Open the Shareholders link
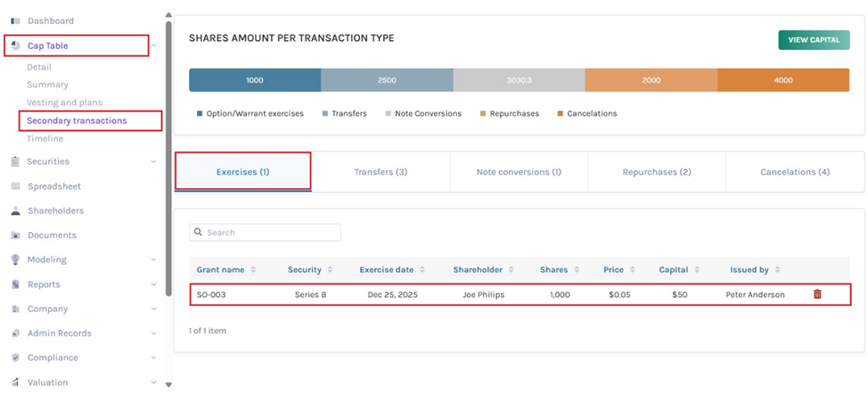The height and width of the screenshot is (396, 868). (x=56, y=210)
